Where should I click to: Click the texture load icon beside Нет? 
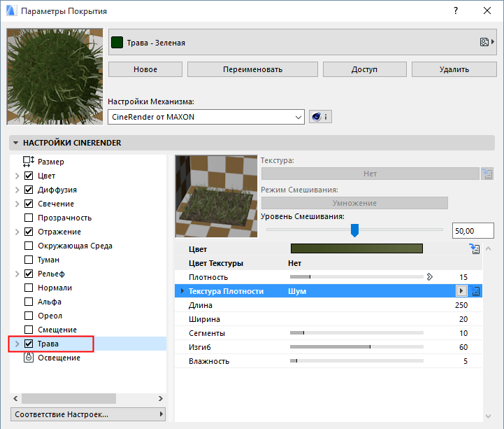[x=487, y=174]
